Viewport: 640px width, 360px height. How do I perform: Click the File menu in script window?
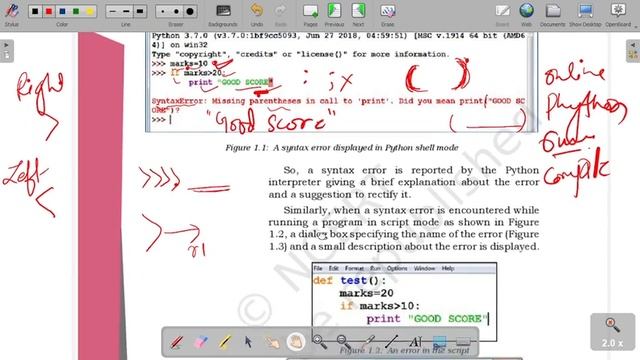[x=318, y=268]
